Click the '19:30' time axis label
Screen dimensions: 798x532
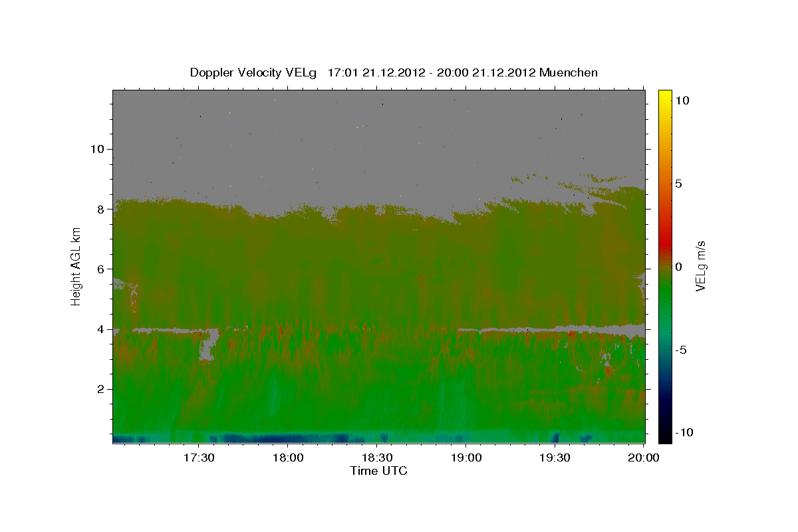click(555, 458)
